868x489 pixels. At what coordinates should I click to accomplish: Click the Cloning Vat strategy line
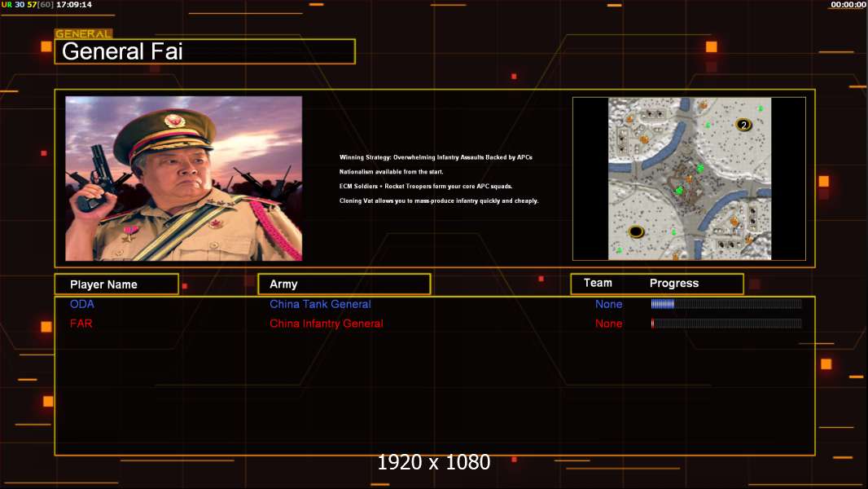(439, 200)
